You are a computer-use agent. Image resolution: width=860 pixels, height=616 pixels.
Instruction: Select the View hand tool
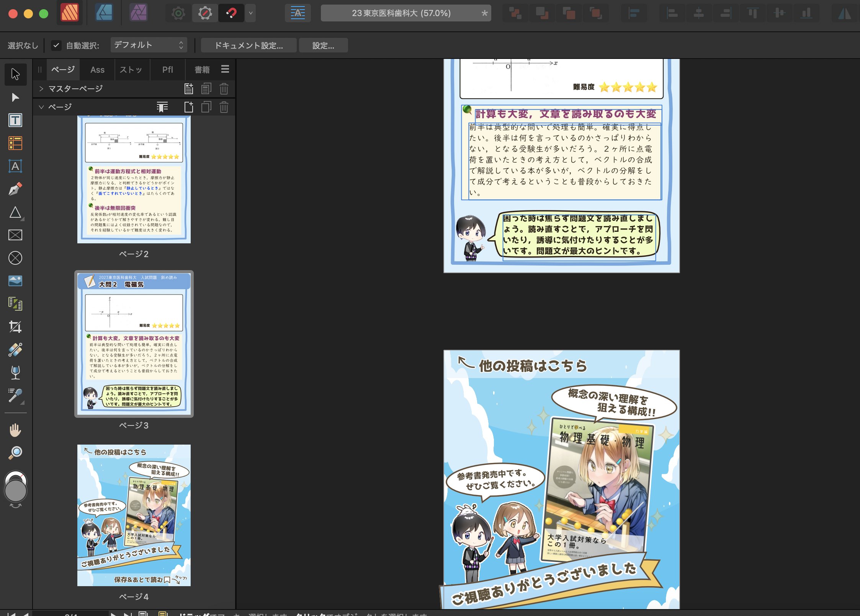click(x=15, y=430)
